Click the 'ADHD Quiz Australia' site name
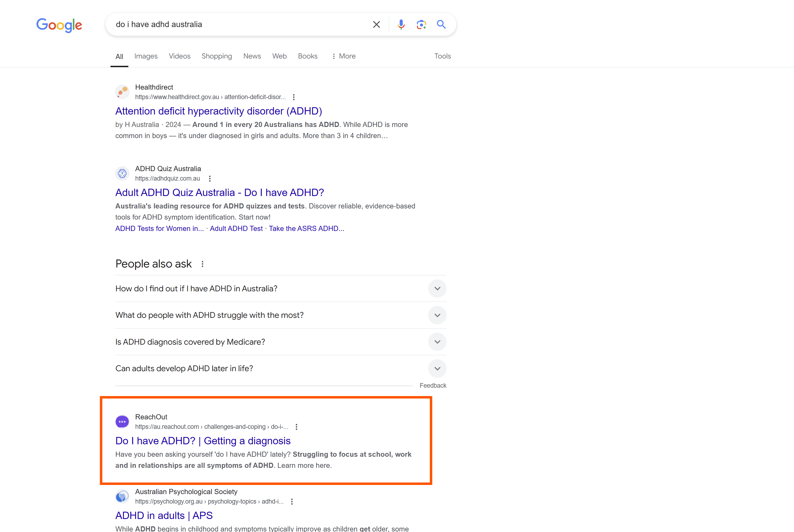Image resolution: width=794 pixels, height=532 pixels. pos(168,169)
